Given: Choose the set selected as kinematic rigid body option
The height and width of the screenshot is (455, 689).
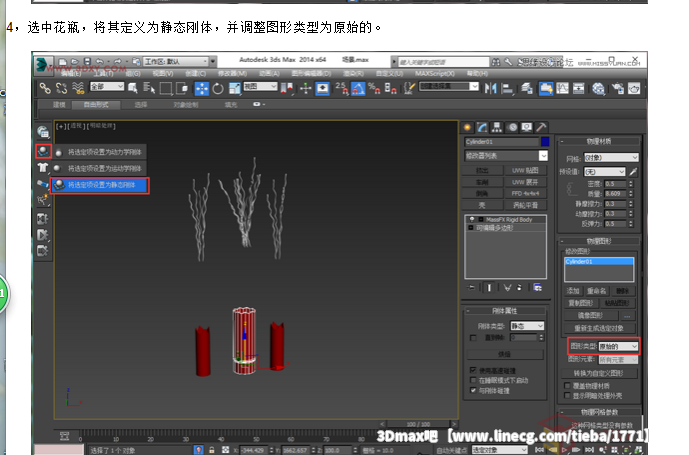Looking at the screenshot, I should click(100, 168).
